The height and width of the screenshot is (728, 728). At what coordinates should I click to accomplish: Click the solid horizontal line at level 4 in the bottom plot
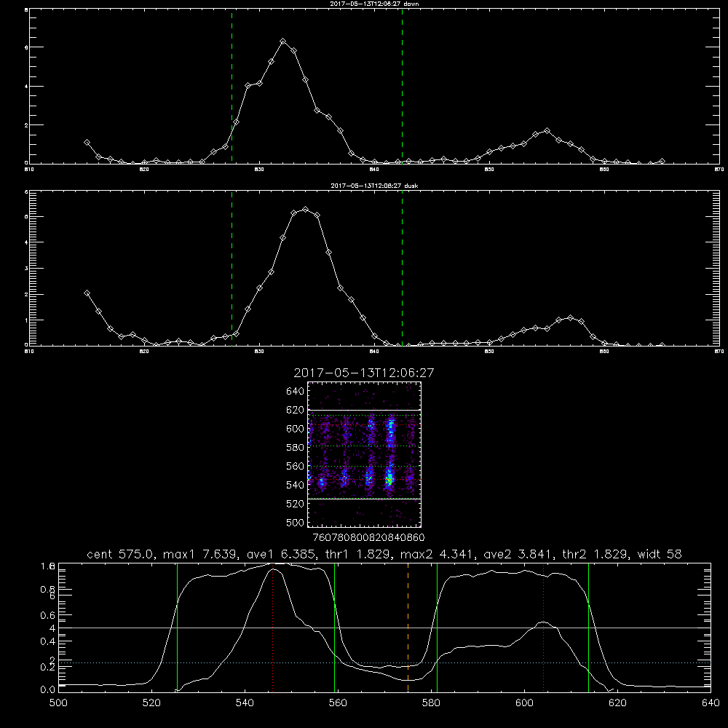click(384, 628)
